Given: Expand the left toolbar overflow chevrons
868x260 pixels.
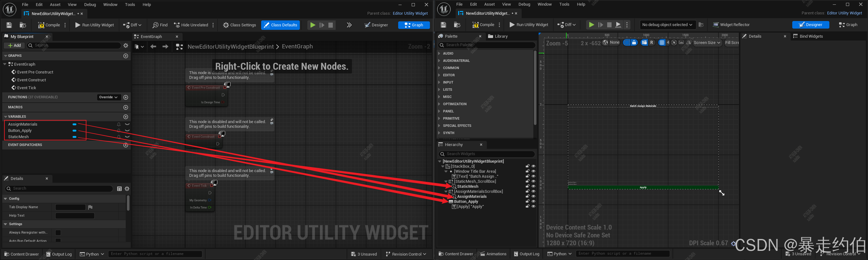Looking at the screenshot, I should (349, 25).
